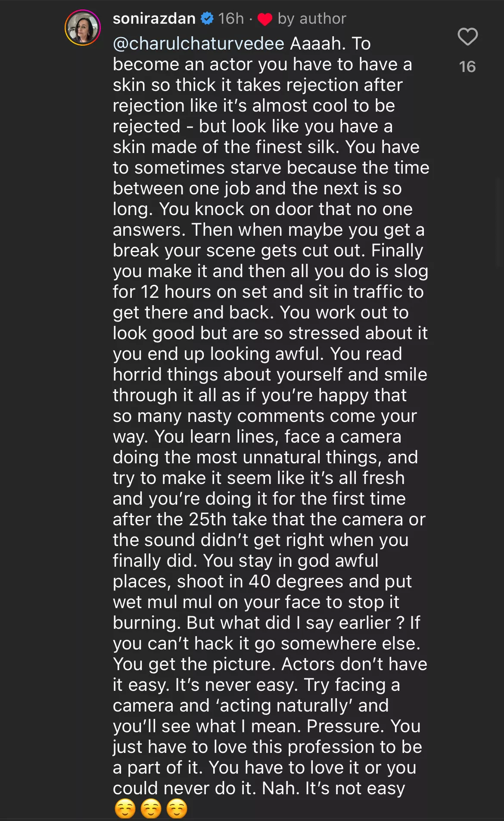504x821 pixels.
Task: Click the blue verified badge
Action: [x=207, y=19]
